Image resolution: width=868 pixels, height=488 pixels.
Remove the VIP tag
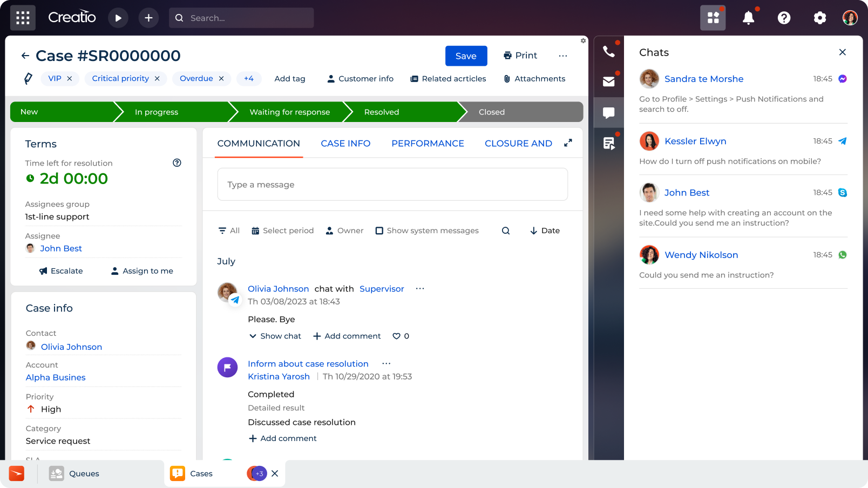[70, 79]
